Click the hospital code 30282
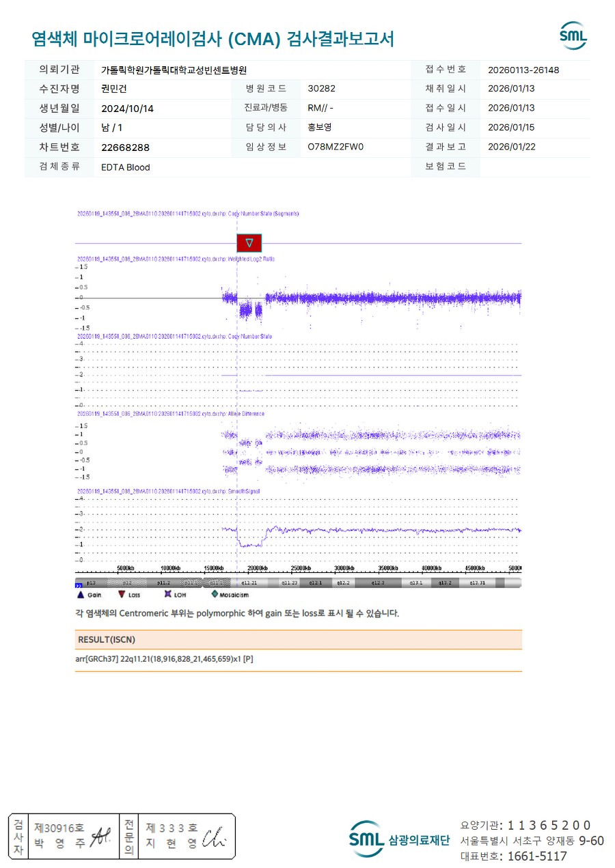 point(322,89)
